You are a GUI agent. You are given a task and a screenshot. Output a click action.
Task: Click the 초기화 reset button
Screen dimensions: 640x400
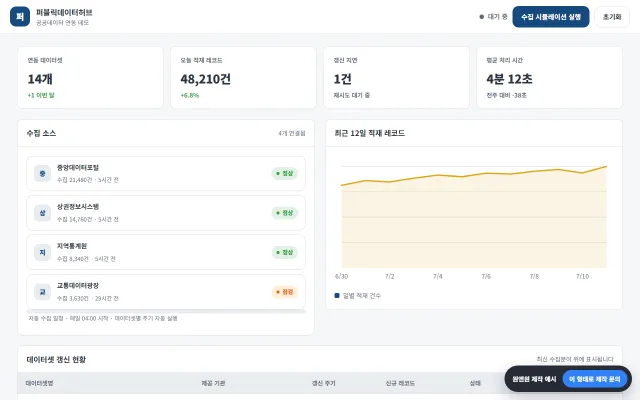click(612, 17)
